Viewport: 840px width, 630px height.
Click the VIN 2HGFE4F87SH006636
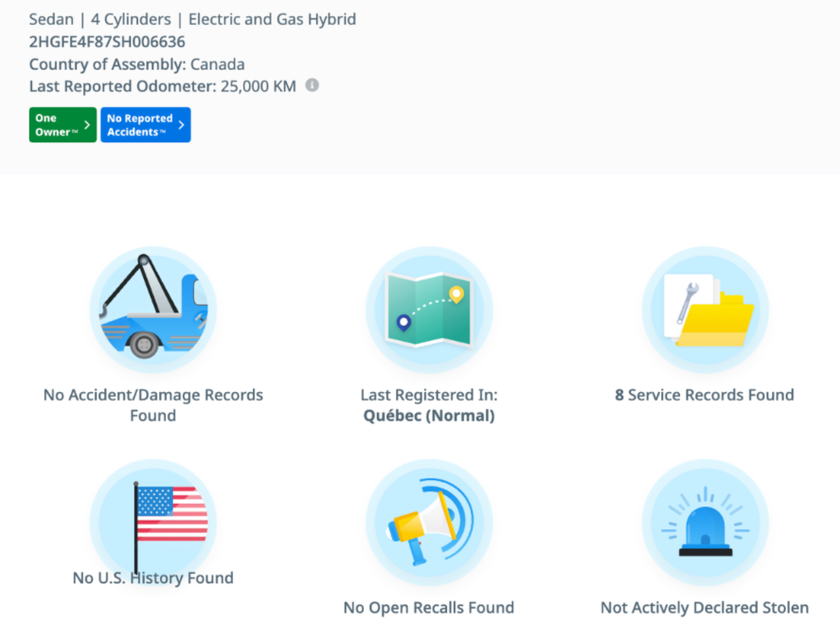[x=107, y=42]
